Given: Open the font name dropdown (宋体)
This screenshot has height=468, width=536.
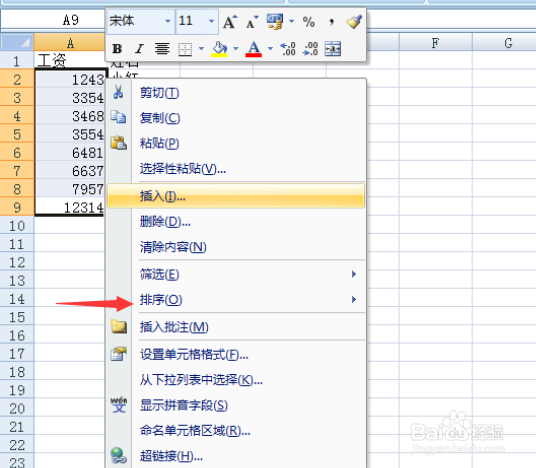Looking at the screenshot, I should point(168,22).
